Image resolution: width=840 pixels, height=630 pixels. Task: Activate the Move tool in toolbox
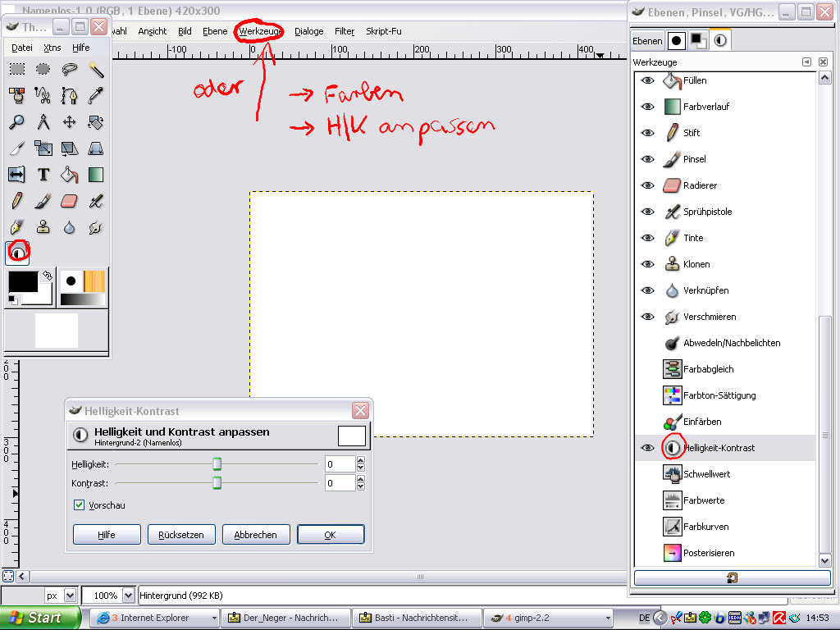(69, 122)
